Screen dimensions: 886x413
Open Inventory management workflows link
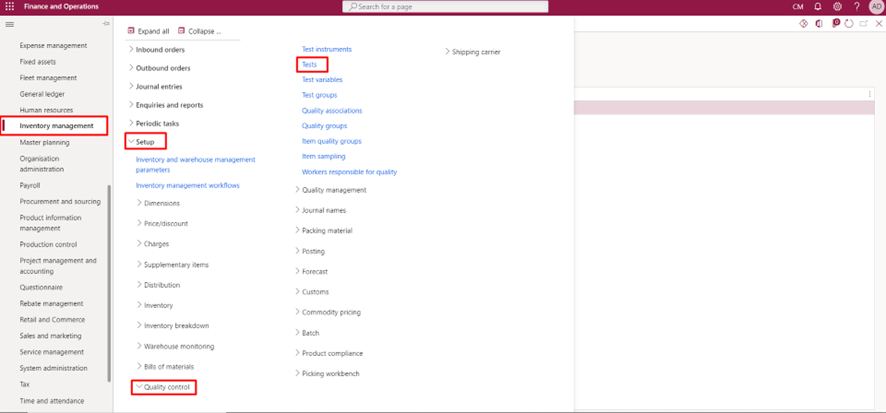click(188, 185)
